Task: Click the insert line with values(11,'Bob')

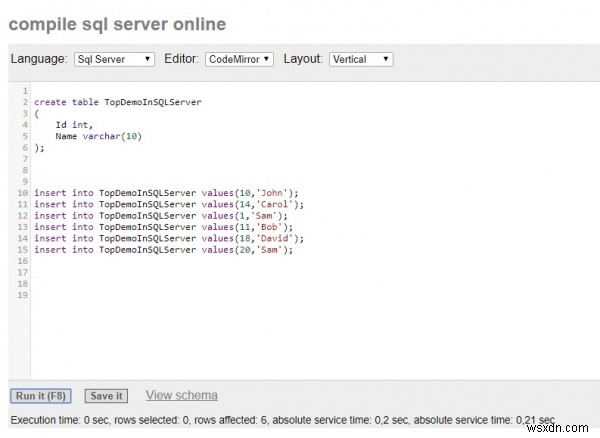Action: [x=163, y=227]
